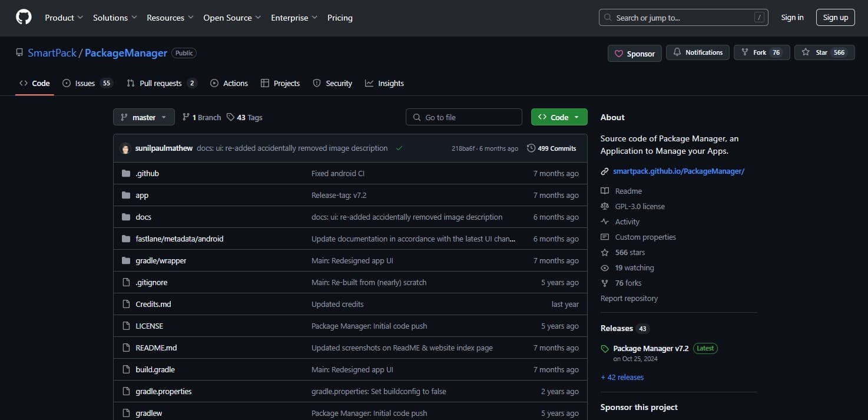Open the Actions tab

(x=229, y=83)
